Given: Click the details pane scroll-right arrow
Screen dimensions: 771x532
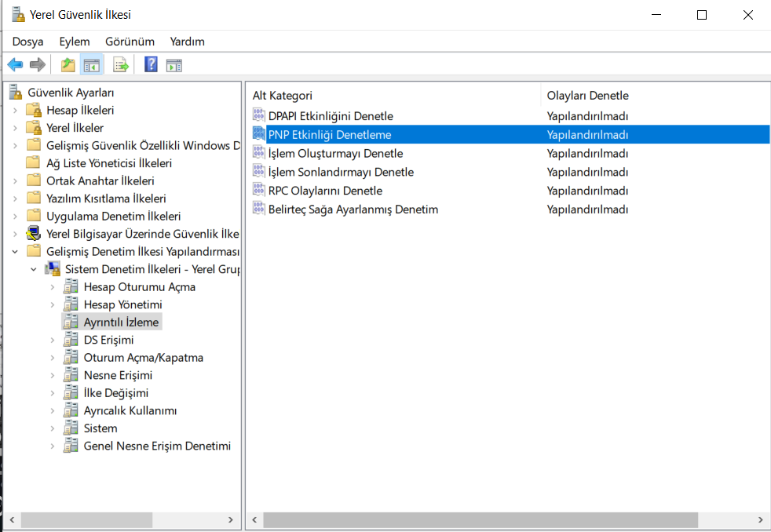Looking at the screenshot, I should (761, 519).
